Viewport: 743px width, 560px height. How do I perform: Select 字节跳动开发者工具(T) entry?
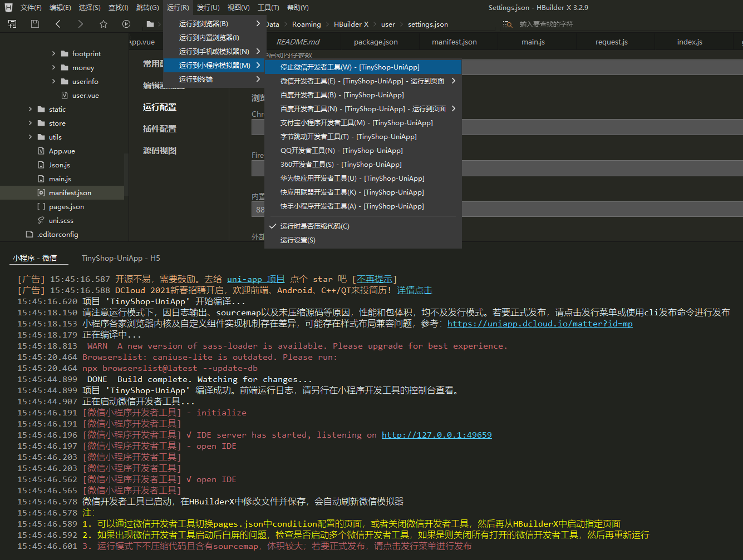click(x=363, y=137)
